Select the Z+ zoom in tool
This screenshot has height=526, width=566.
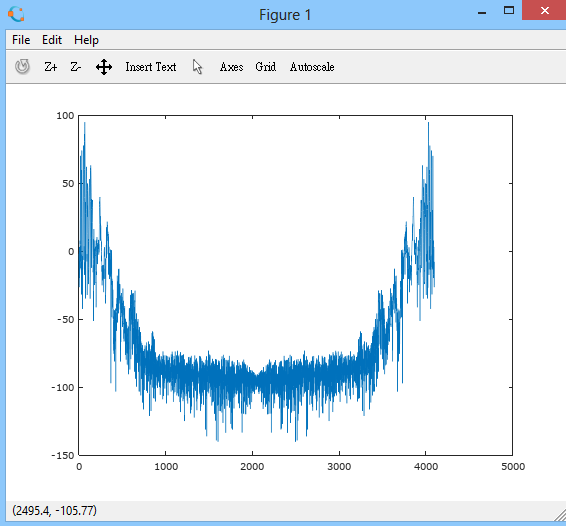51,67
